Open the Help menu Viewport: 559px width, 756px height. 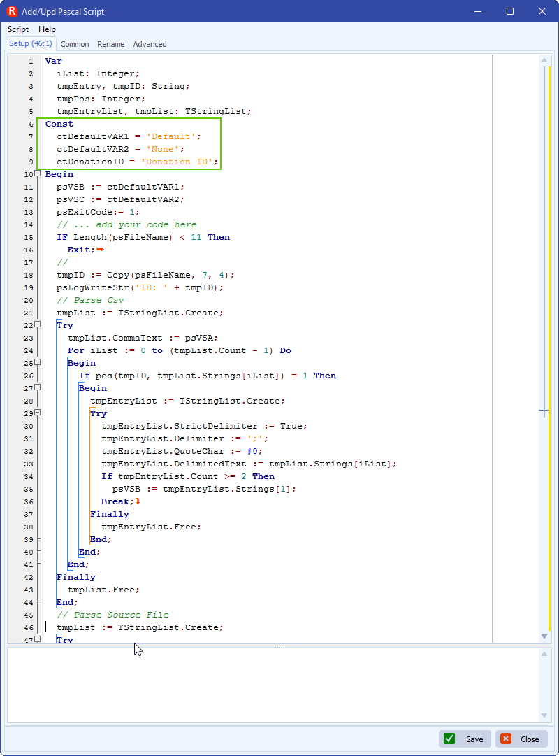pyautogui.click(x=47, y=29)
